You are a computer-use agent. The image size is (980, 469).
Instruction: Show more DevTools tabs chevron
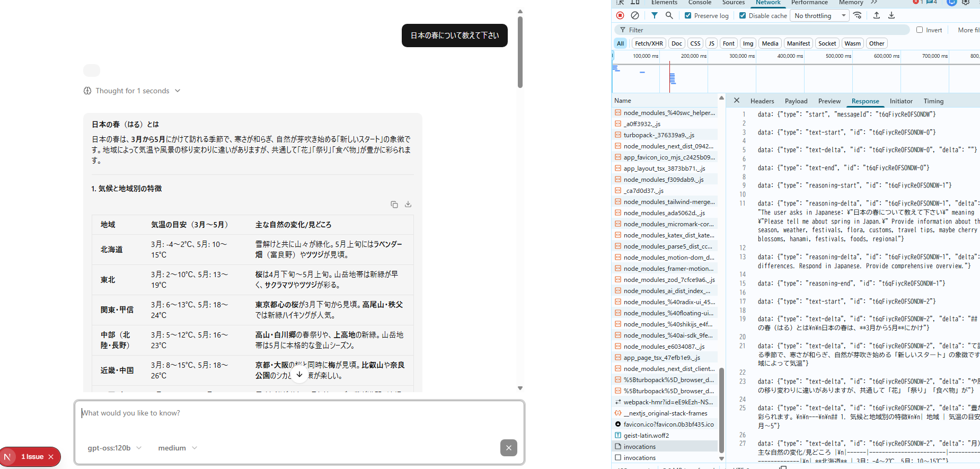(x=874, y=3)
